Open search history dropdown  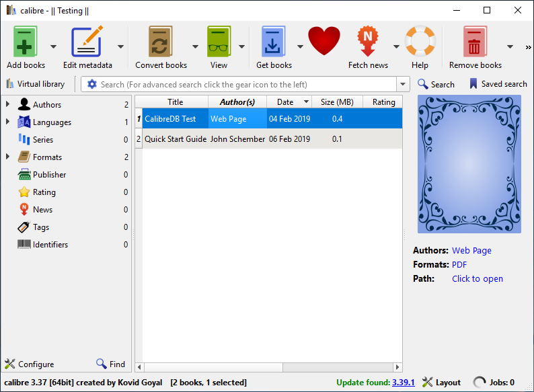[x=403, y=84]
